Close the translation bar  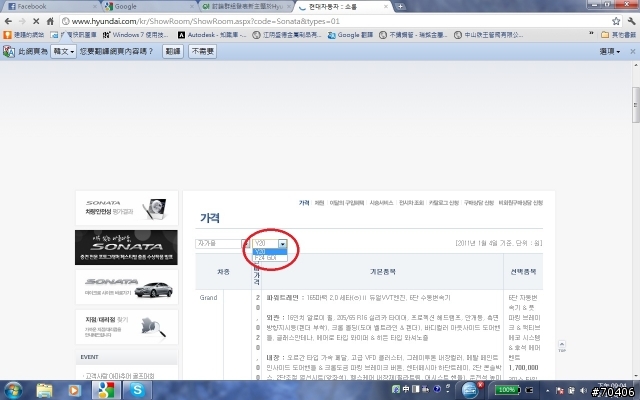coord(633,51)
